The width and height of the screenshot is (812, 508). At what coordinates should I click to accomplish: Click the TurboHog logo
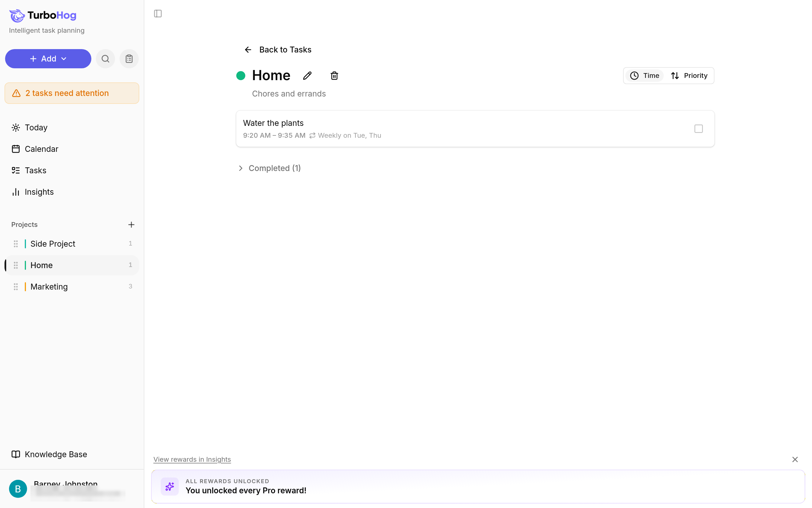[x=43, y=15]
